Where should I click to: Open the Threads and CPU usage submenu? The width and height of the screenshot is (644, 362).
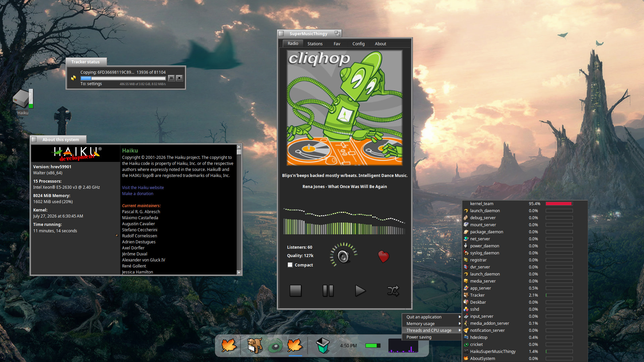432,330
